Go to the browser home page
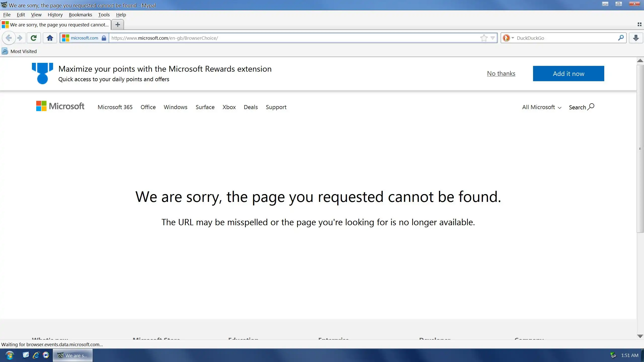The width and height of the screenshot is (644, 362). tap(50, 38)
